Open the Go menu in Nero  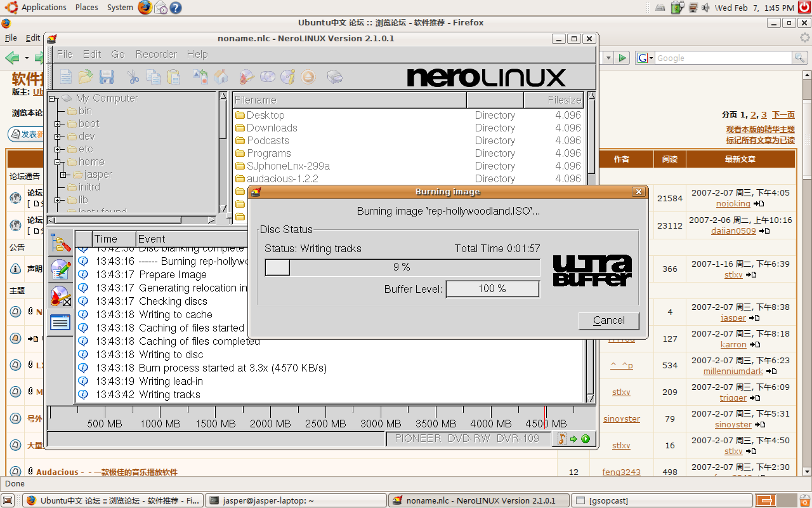(118, 54)
